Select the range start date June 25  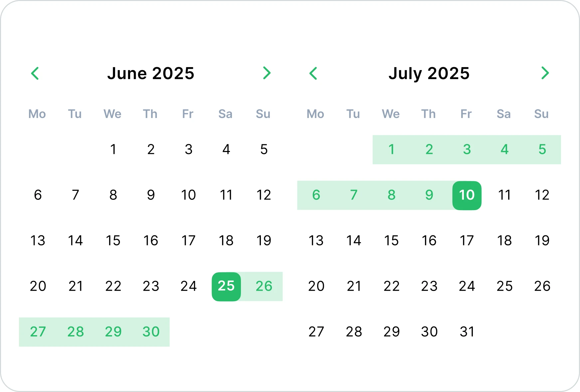226,286
